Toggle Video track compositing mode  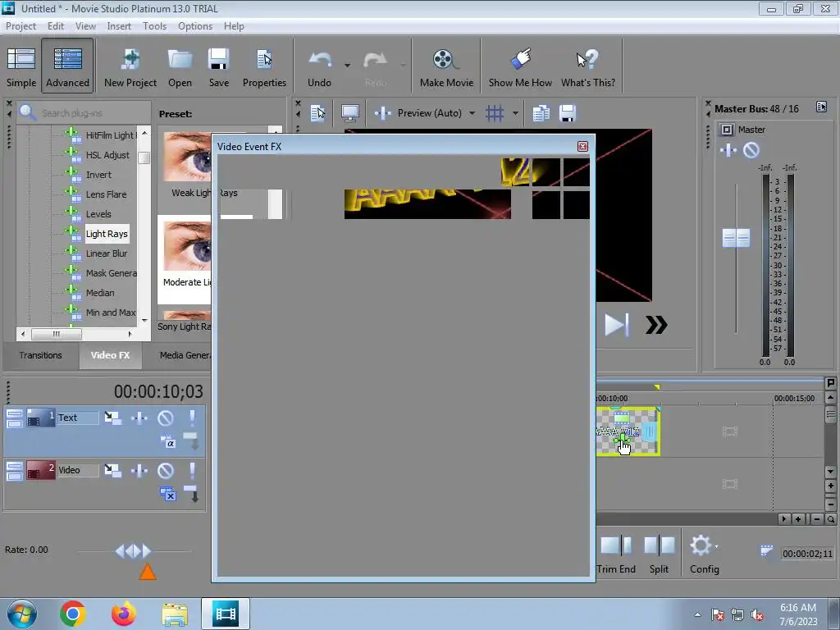[x=167, y=493]
